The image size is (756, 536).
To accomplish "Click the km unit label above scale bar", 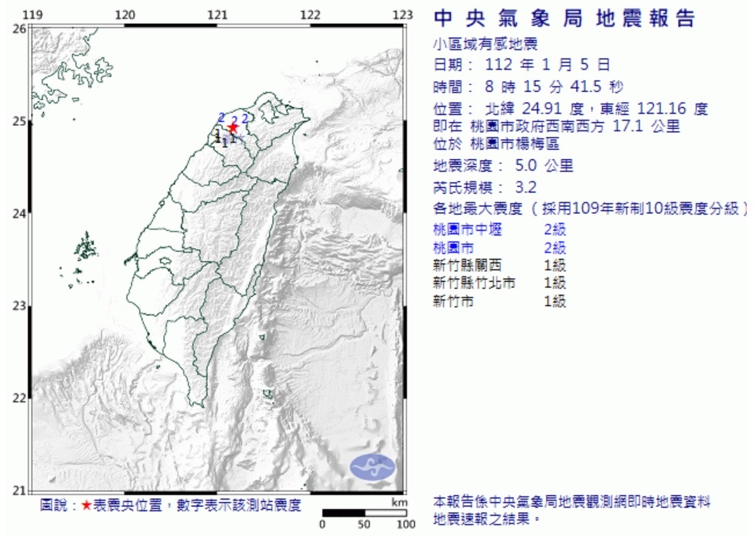I will pos(399,502).
